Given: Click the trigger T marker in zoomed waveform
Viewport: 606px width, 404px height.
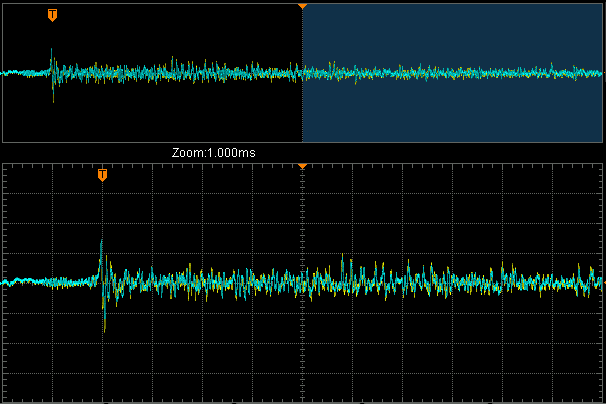Looking at the screenshot, I should (x=102, y=175).
